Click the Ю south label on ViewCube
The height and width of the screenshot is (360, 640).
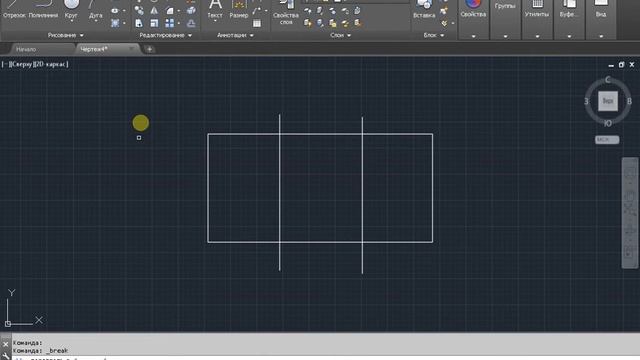[608, 123]
